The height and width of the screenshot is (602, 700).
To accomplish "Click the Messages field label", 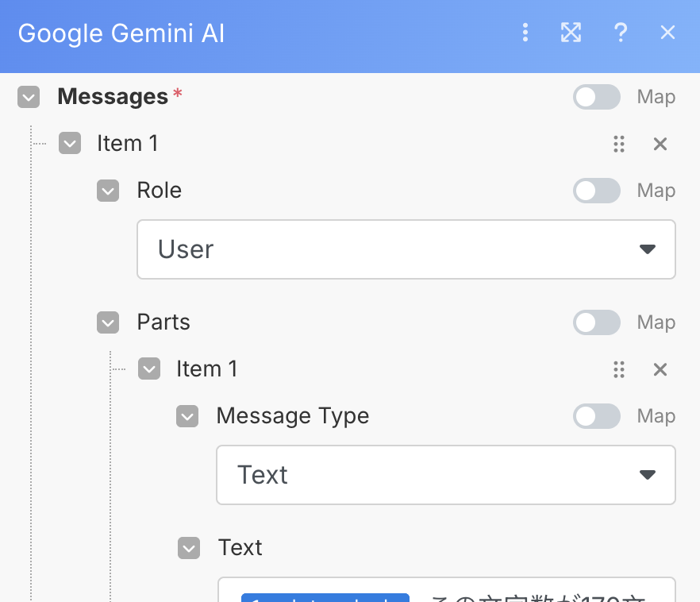I will pos(113,96).
